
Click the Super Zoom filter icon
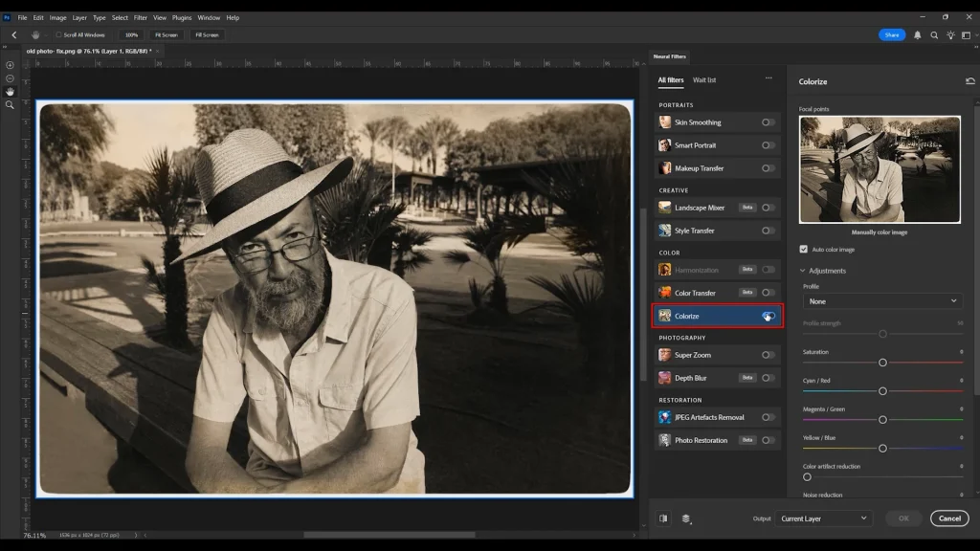click(x=664, y=355)
